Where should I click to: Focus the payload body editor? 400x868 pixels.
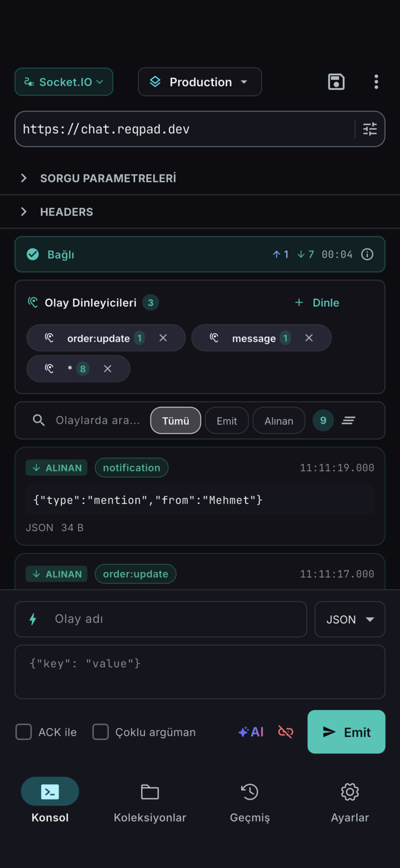tap(200, 672)
